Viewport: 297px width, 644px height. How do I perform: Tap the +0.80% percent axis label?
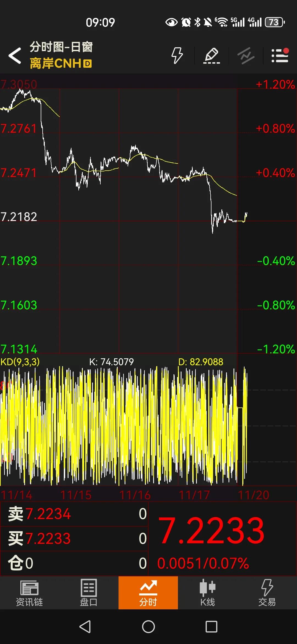coord(275,129)
